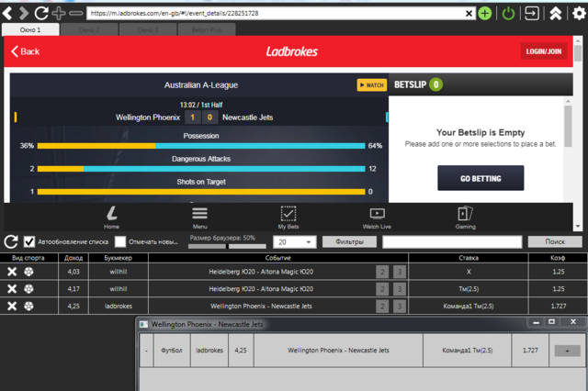
Task: Sort by Событие column header
Action: click(278, 258)
